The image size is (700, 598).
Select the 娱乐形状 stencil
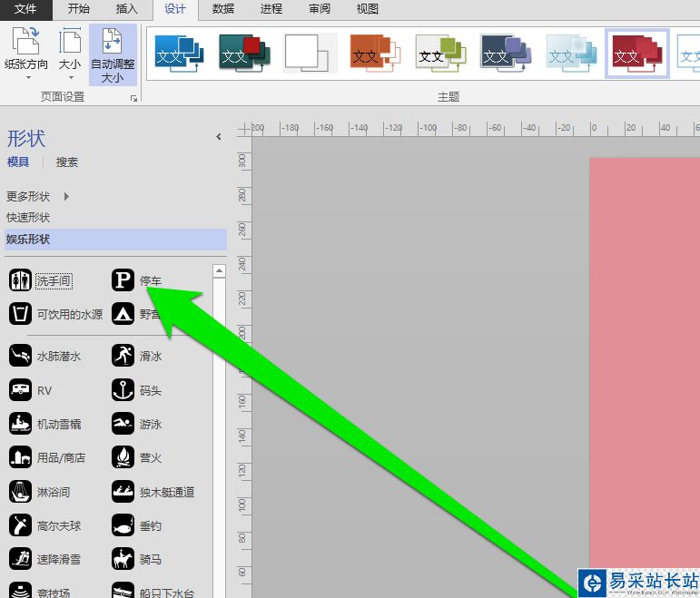point(115,240)
